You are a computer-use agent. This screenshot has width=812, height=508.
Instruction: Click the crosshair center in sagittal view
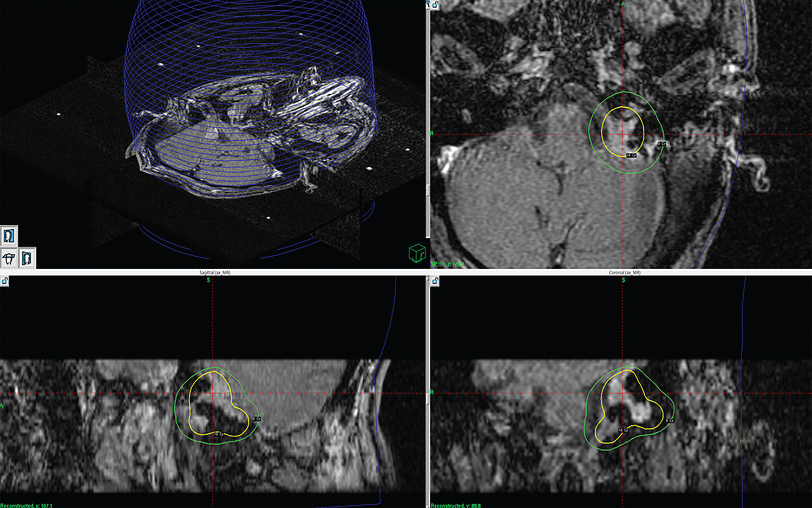coord(212,393)
